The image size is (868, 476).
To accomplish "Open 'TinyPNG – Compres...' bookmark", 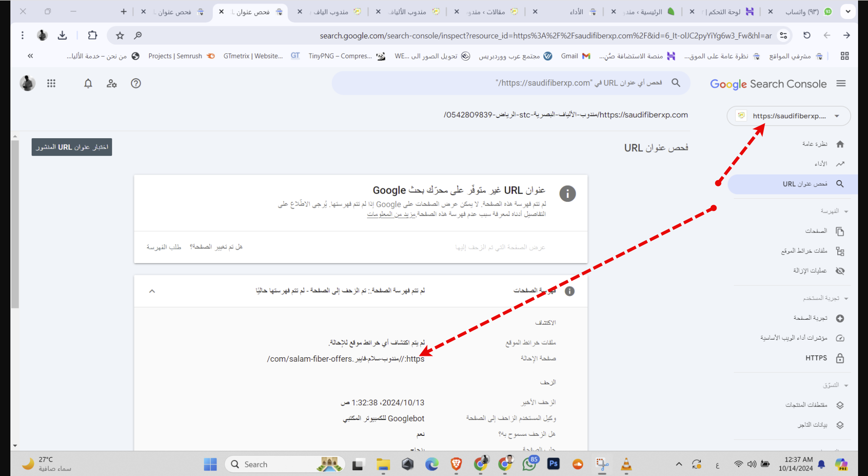I will click(x=346, y=56).
